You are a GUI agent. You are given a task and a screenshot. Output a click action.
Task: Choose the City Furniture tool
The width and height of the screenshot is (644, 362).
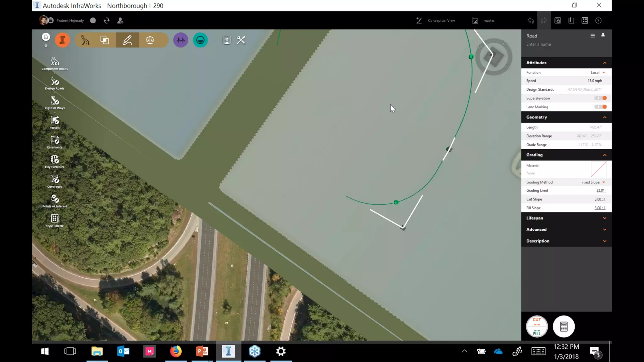tap(55, 162)
